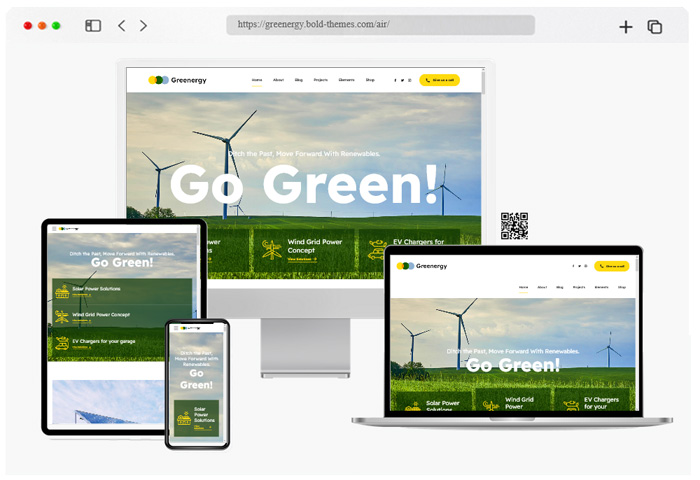700x480 pixels.
Task: Open the Solar Power Solutions card on the phone
Action: [x=196, y=418]
